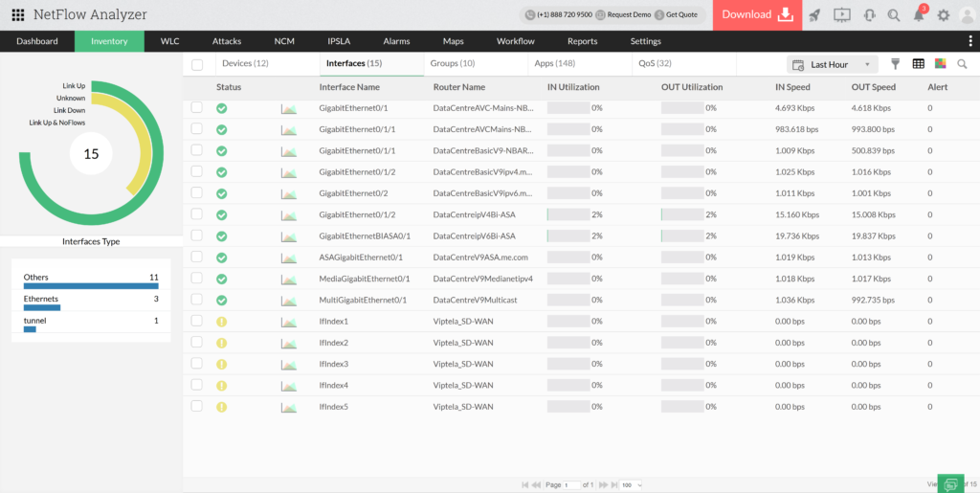
Task: Open the Alarms menu item
Action: [396, 41]
